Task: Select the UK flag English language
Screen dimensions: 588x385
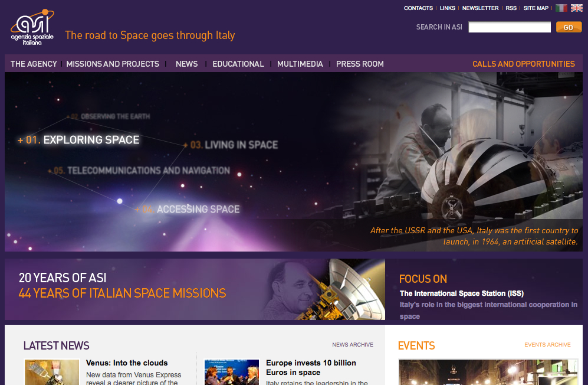Action: (576, 8)
